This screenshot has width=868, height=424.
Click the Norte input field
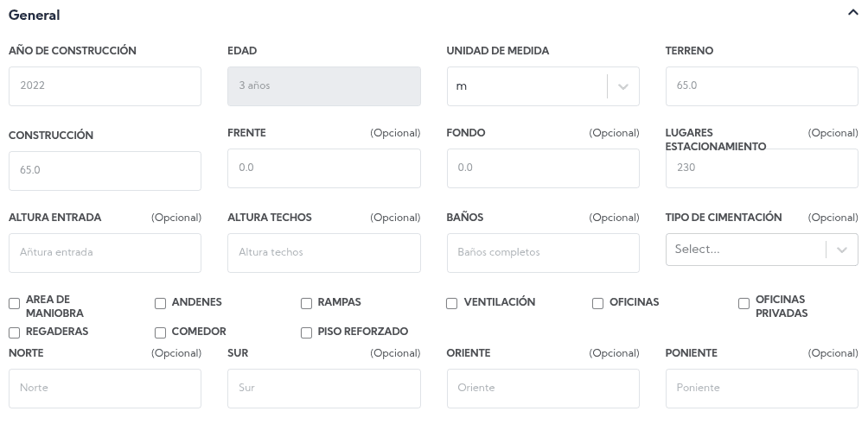(x=105, y=388)
